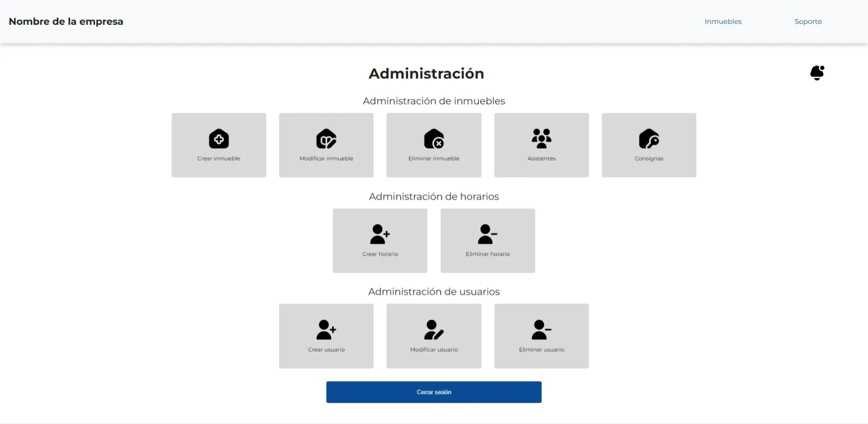
Task: Click the Modificar usuario person-pencil icon
Action: pos(434,330)
